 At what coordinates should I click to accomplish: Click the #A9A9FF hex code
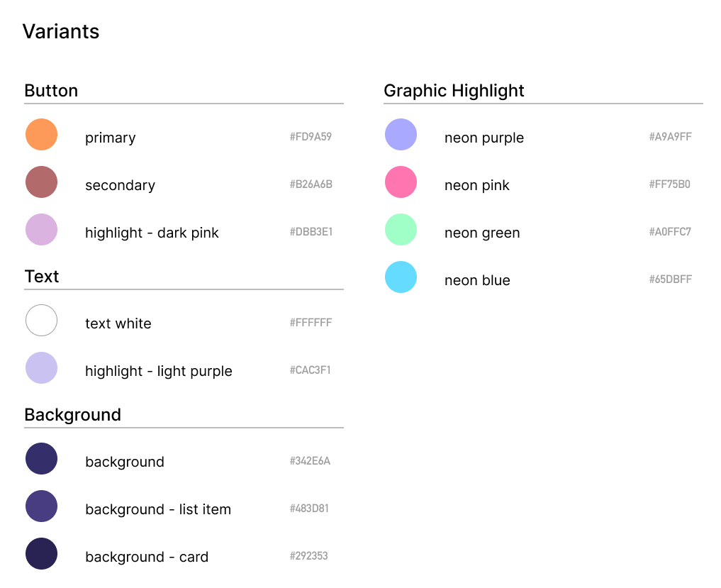(670, 137)
